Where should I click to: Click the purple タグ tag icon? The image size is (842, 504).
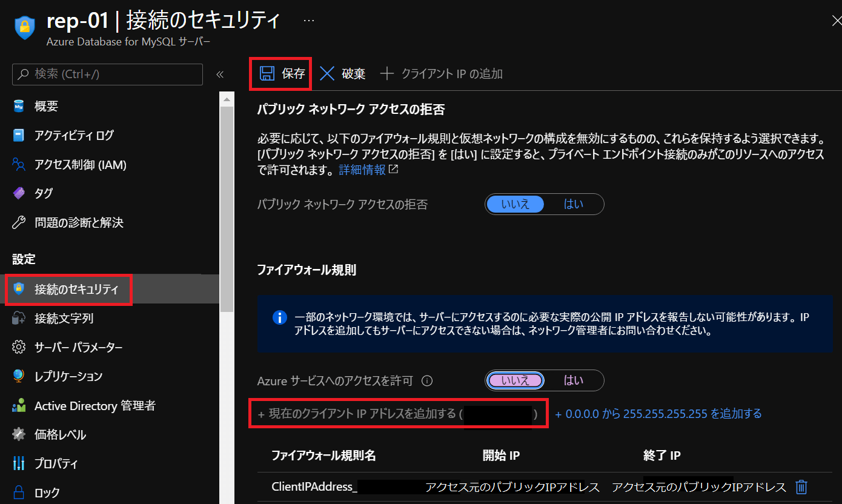pyautogui.click(x=19, y=193)
